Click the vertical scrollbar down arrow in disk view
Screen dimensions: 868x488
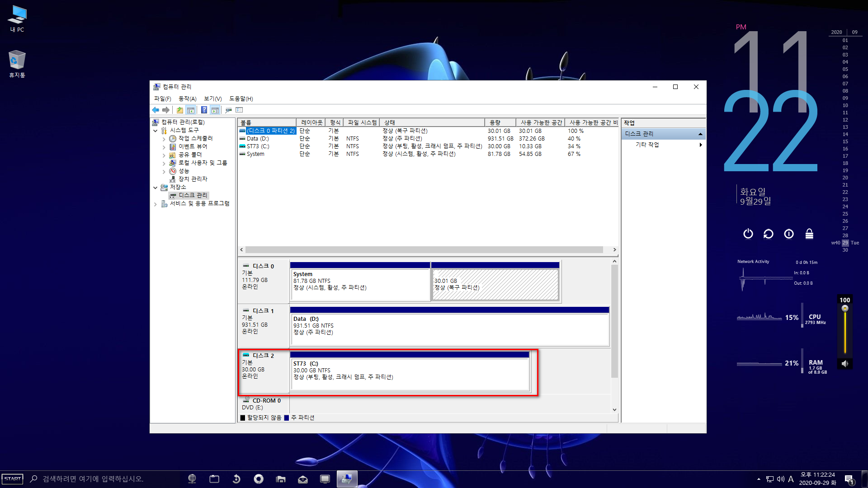614,410
